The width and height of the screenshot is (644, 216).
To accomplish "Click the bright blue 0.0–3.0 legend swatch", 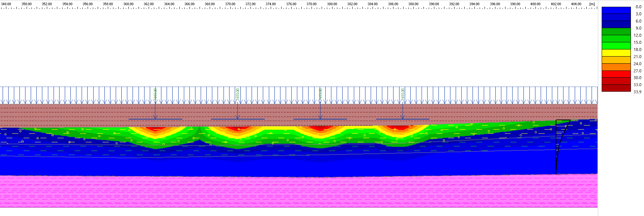I will click(616, 10).
